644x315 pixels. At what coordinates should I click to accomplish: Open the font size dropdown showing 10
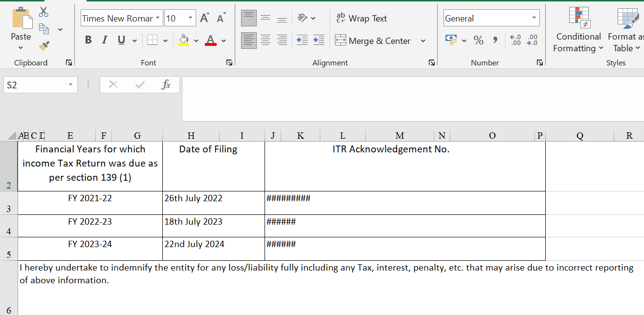coord(191,19)
